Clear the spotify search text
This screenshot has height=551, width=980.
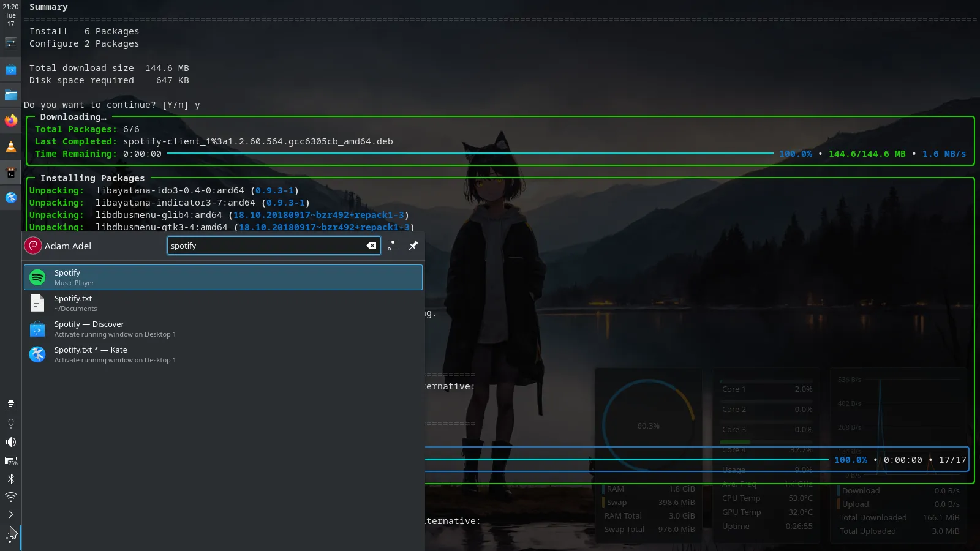pos(371,246)
